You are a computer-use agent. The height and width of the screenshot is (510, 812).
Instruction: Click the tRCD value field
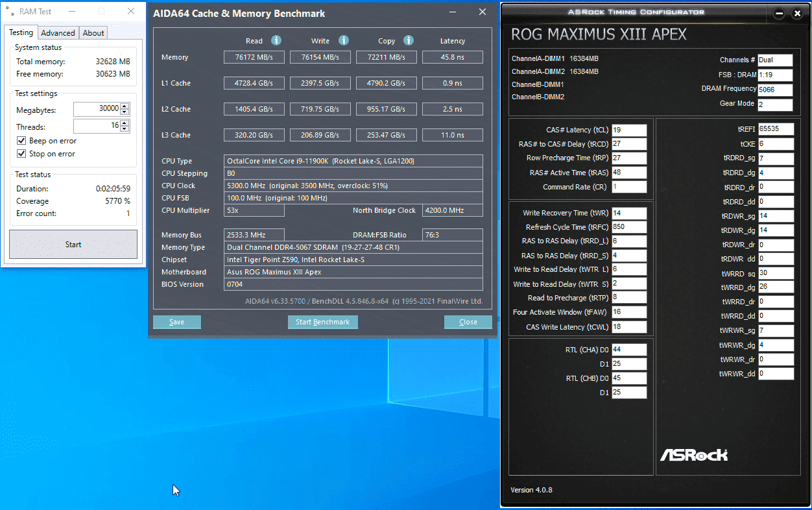point(629,145)
